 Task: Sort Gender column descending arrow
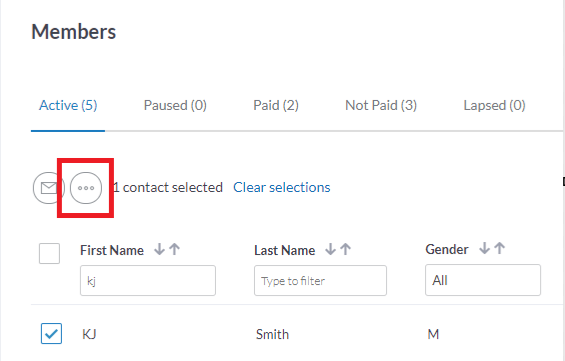point(484,248)
